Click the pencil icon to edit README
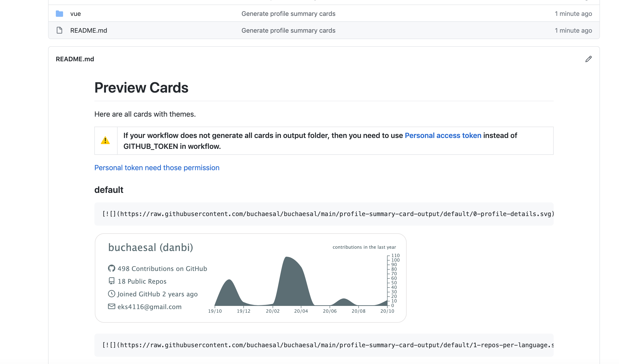Screen dimensions: 619x364 [588, 59]
